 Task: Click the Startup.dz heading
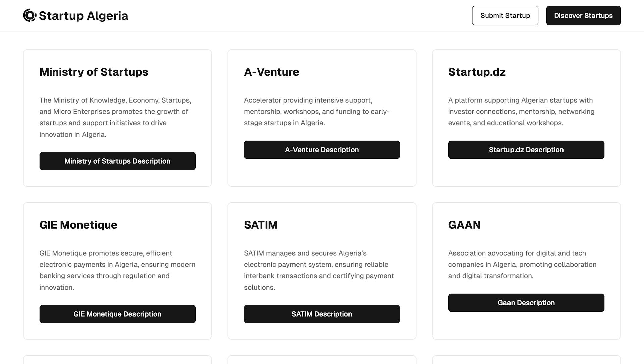tap(477, 72)
